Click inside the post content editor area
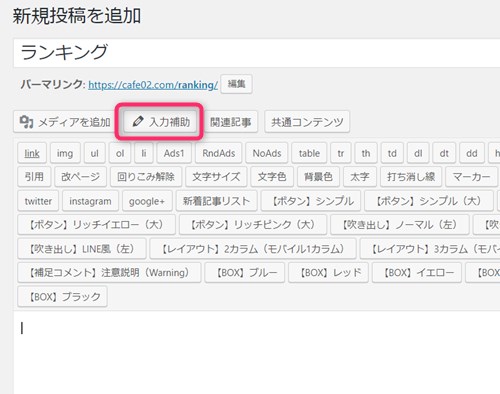Image resolution: width=500 pixels, height=394 pixels. 257,353
